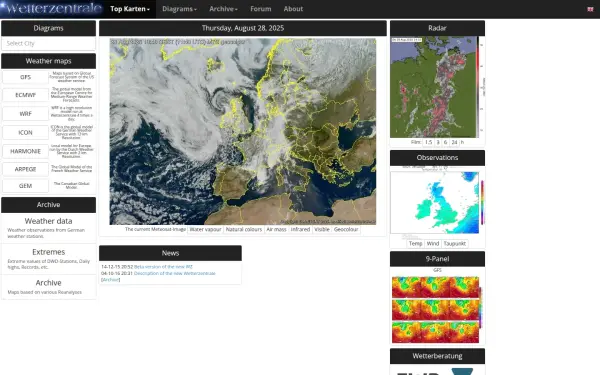Click the Radar panel header

click(437, 28)
